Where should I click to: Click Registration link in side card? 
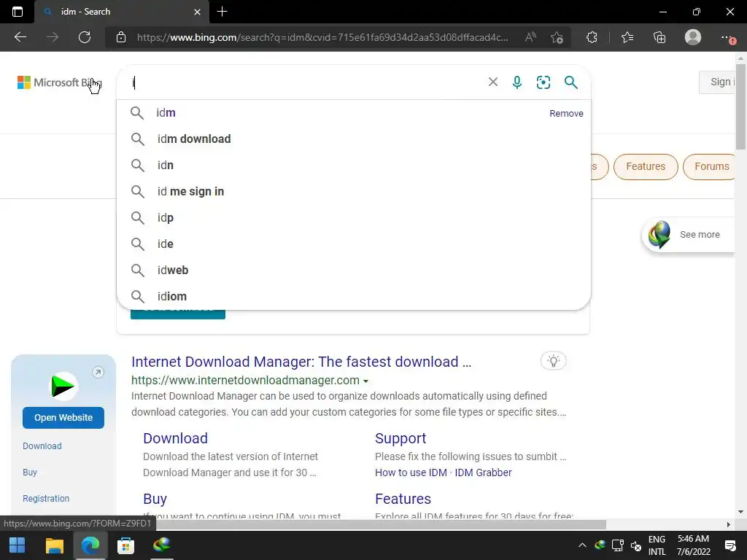[x=46, y=499]
